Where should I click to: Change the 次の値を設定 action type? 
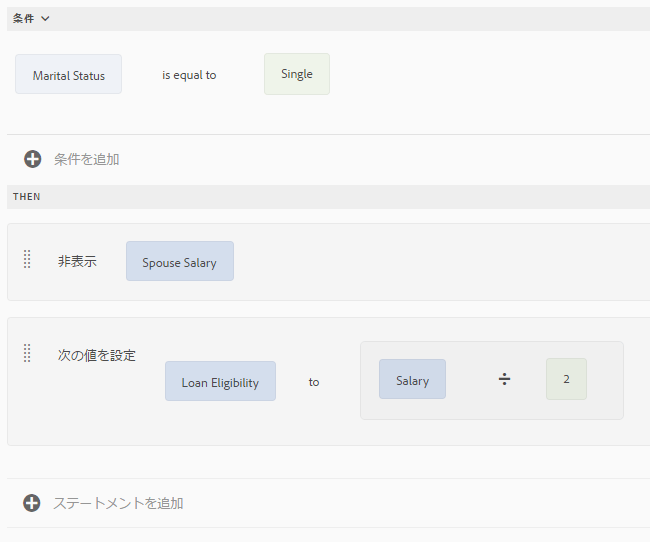(x=97, y=355)
